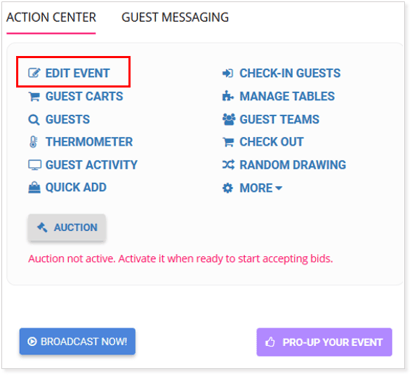412x376 pixels.
Task: Click the Random Drawing shuffle icon
Action: tap(228, 165)
